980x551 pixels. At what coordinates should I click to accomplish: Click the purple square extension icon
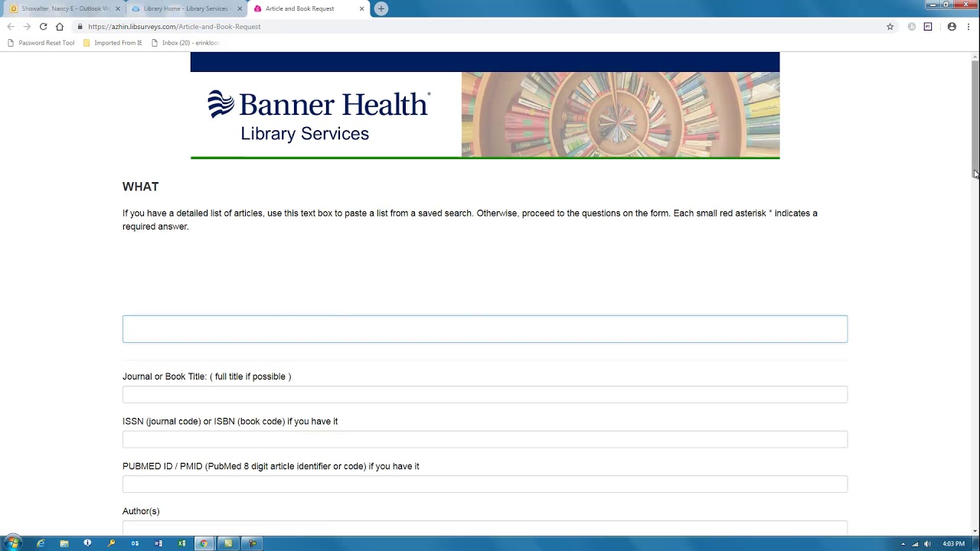point(928,27)
